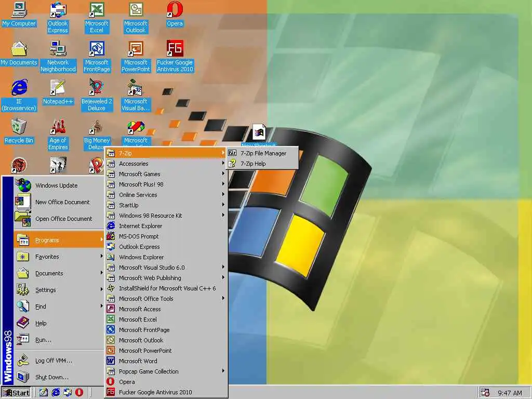Screen dimensions: 532x399
Task: Expand the Settings submenu
Action: [59, 290]
